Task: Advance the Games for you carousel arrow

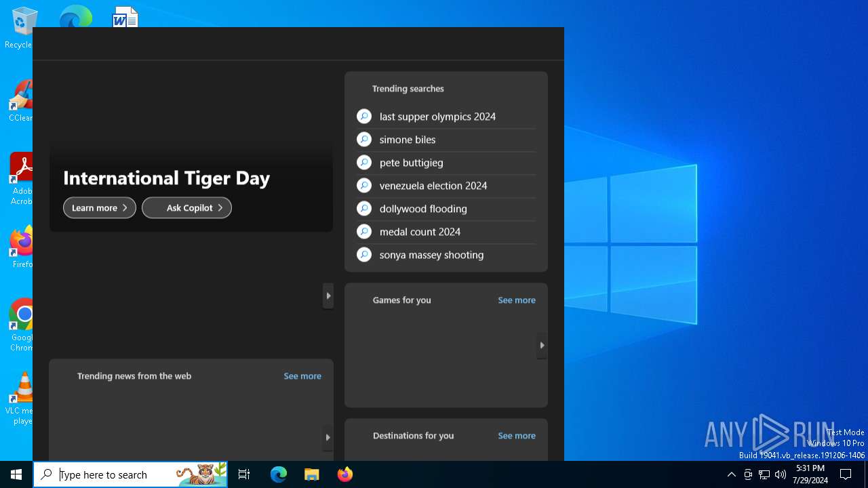Action: (542, 346)
